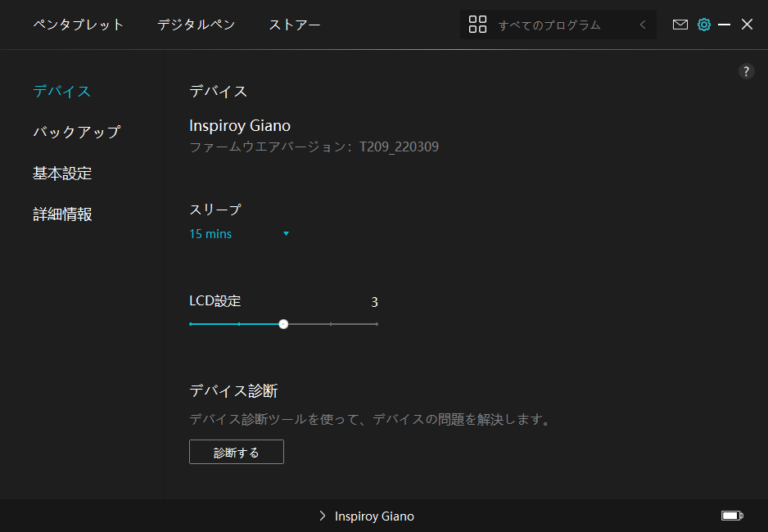Click the battery status icon
Image resolution: width=768 pixels, height=532 pixels.
(x=732, y=516)
